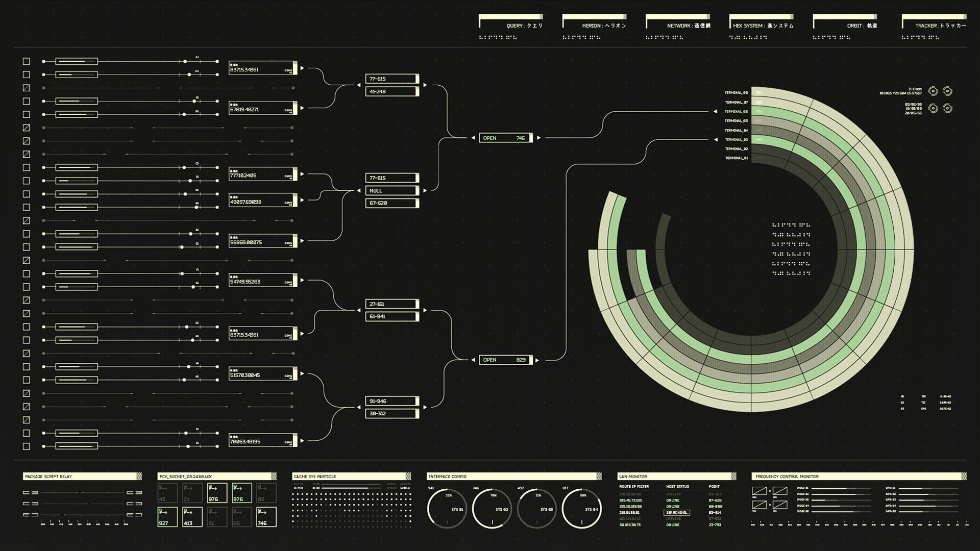
Task: Click the 91-946 node box
Action: tap(393, 401)
